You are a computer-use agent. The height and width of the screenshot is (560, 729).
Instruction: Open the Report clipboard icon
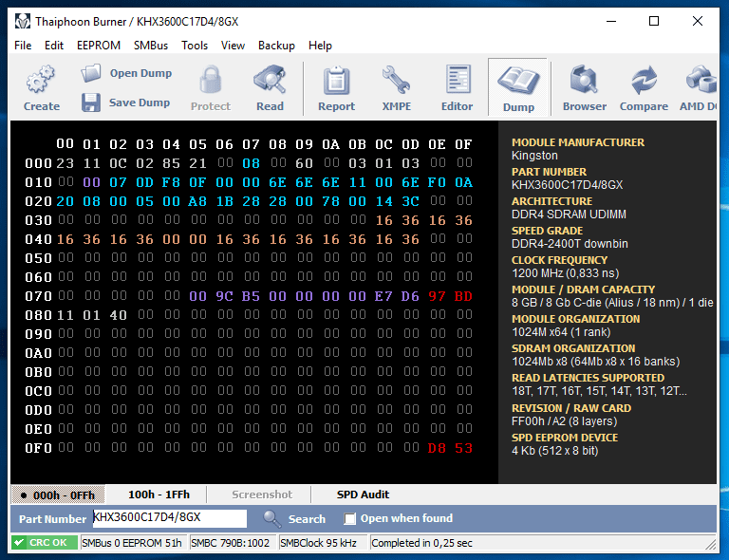pos(336,80)
